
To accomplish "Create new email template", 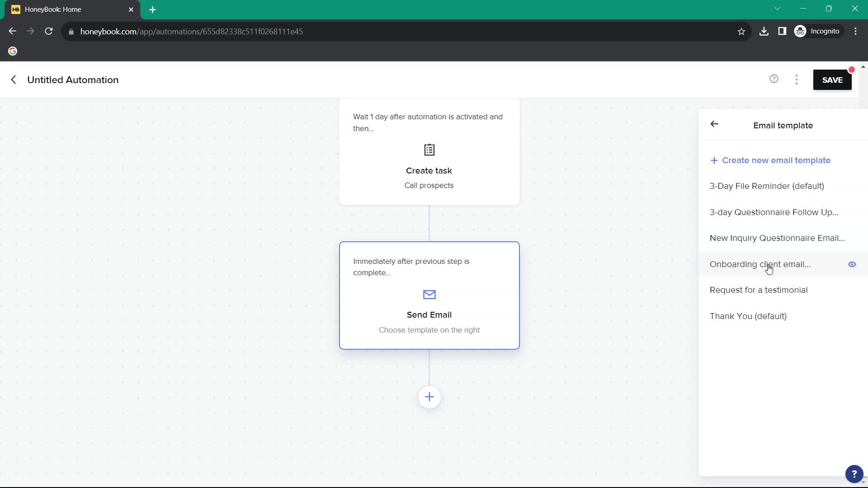I will 770,160.
